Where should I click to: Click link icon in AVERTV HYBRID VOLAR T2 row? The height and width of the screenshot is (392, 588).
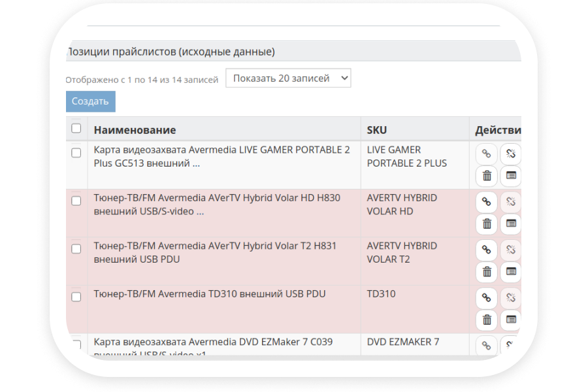pyautogui.click(x=486, y=250)
